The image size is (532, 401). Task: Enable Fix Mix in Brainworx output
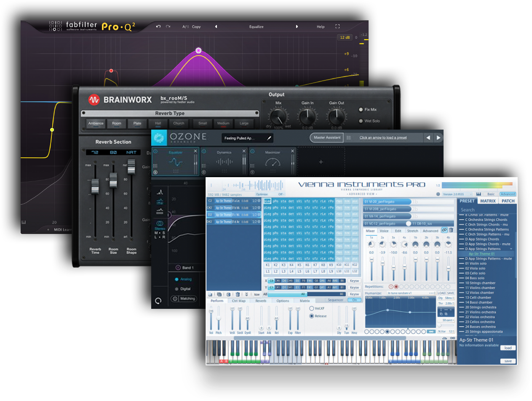coord(361,109)
